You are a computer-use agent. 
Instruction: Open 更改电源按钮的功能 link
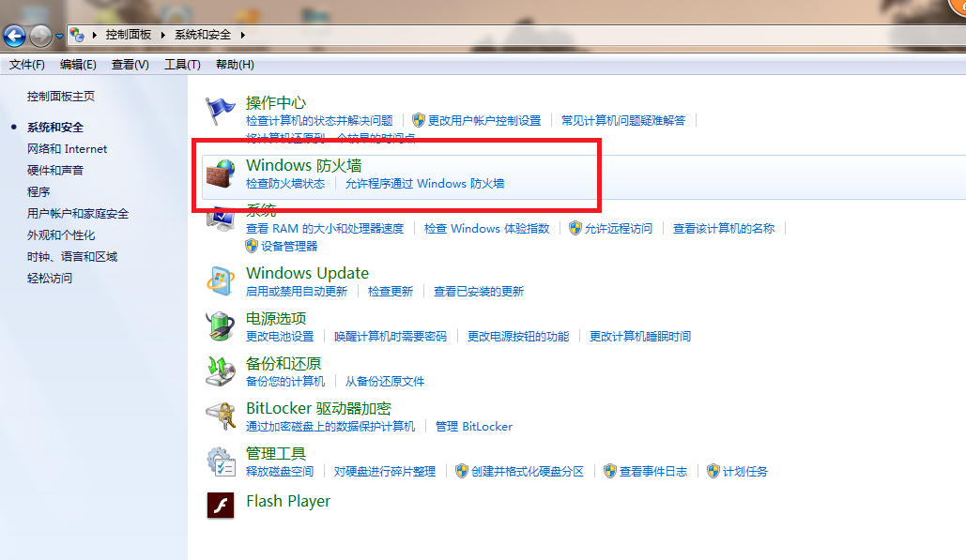click(518, 337)
